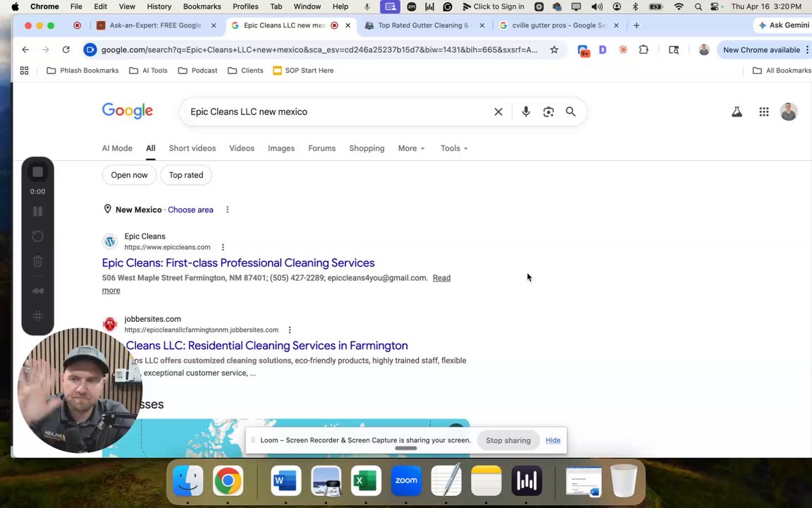Expand the Tools dropdown
The image size is (812, 508).
[x=454, y=148]
